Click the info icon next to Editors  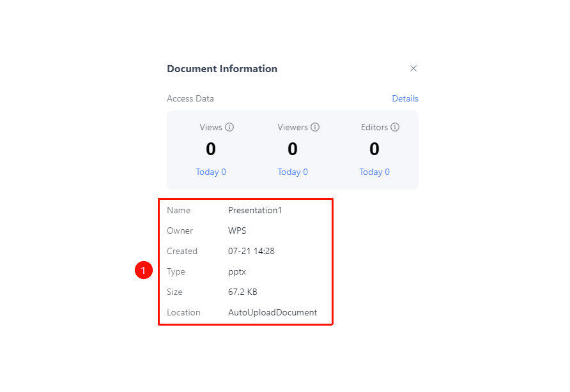point(395,127)
